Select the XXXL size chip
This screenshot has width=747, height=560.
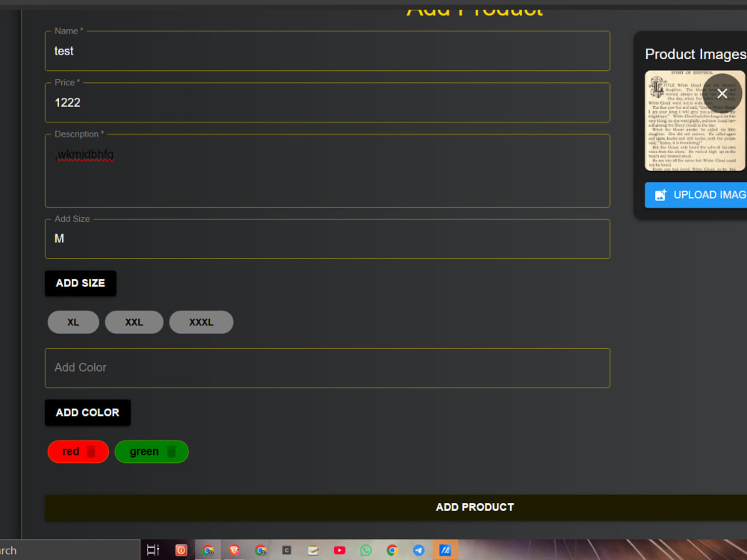coord(201,323)
